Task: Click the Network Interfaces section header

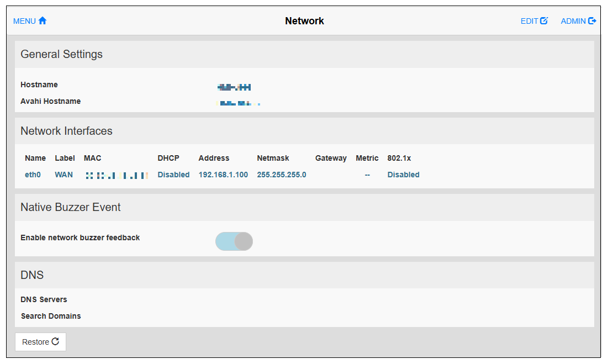Action: click(x=66, y=131)
